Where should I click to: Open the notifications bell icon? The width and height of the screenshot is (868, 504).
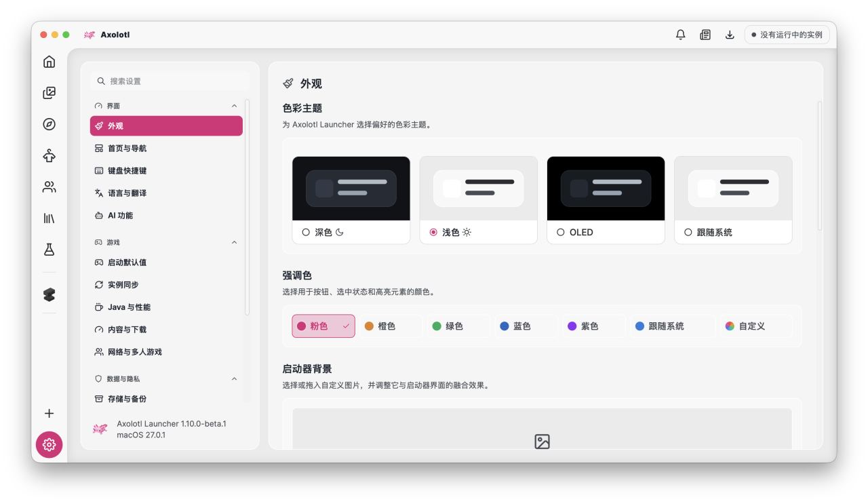(x=681, y=35)
